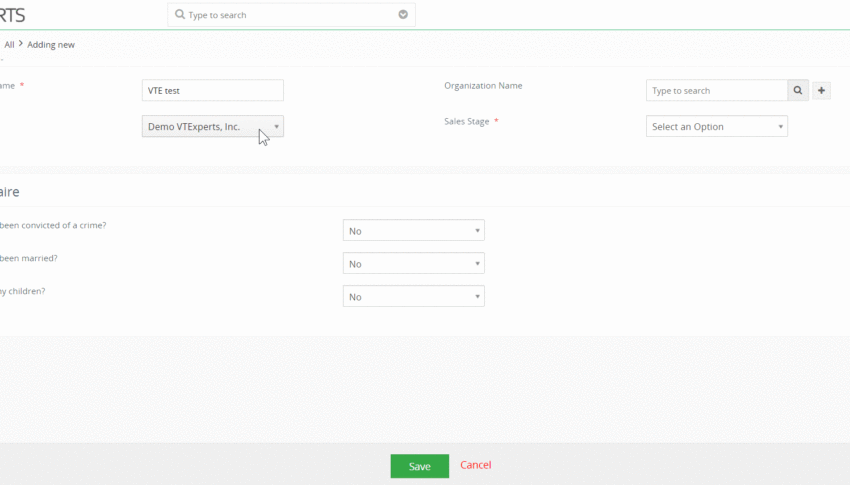Open the Sales Stage Select an Option dropdown
The image size is (850, 485).
(717, 126)
